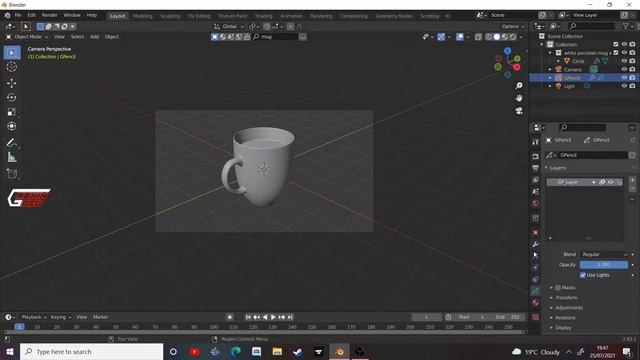Hide the Light object in viewport

coord(624,86)
